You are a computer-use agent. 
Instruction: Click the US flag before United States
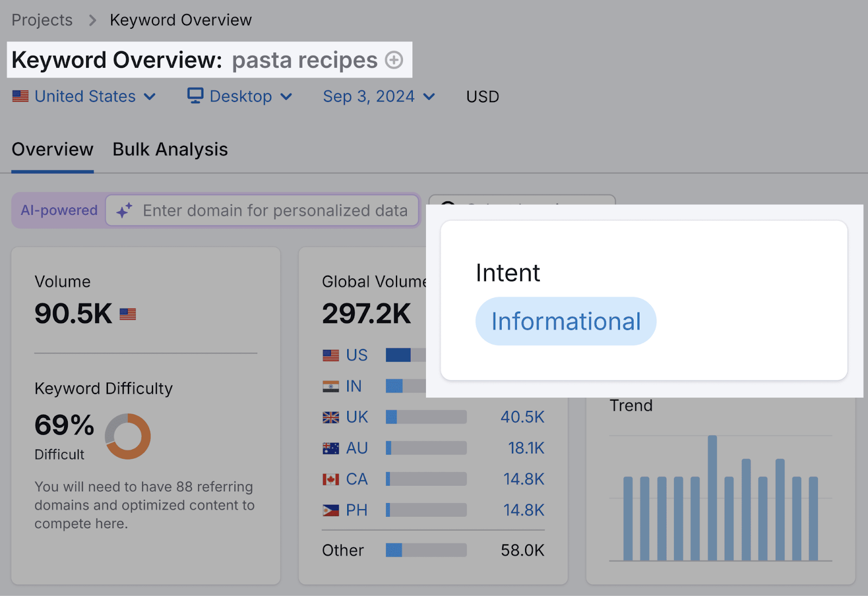point(20,96)
